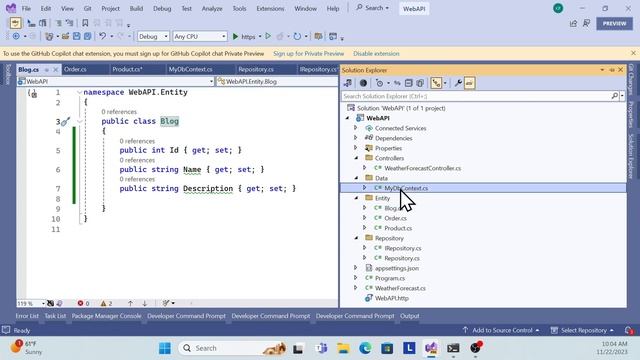Open the Extensions menu
Viewport: 640px width, 360px height.
(270, 8)
